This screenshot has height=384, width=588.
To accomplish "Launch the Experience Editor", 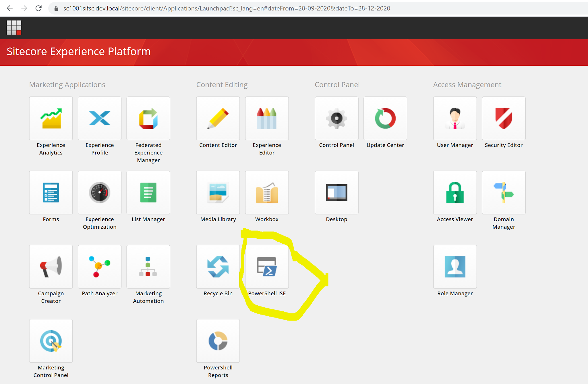I will coord(267,118).
